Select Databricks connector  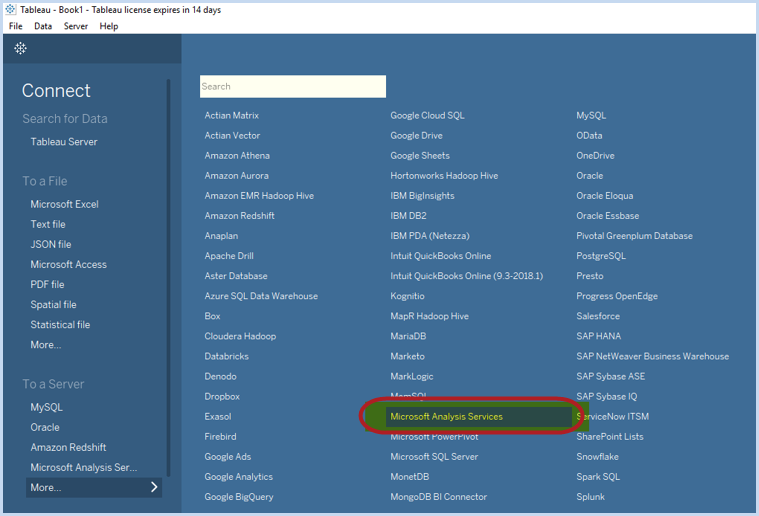coord(227,356)
